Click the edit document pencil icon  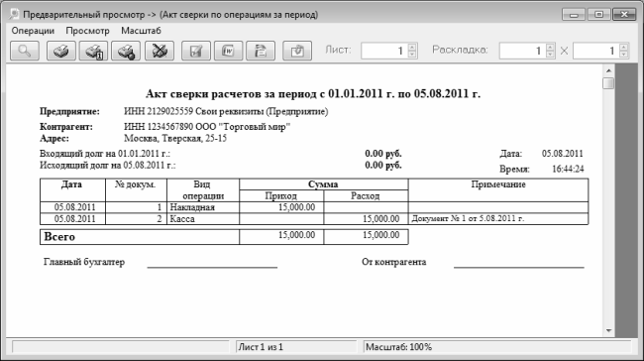pyautogui.click(x=196, y=51)
